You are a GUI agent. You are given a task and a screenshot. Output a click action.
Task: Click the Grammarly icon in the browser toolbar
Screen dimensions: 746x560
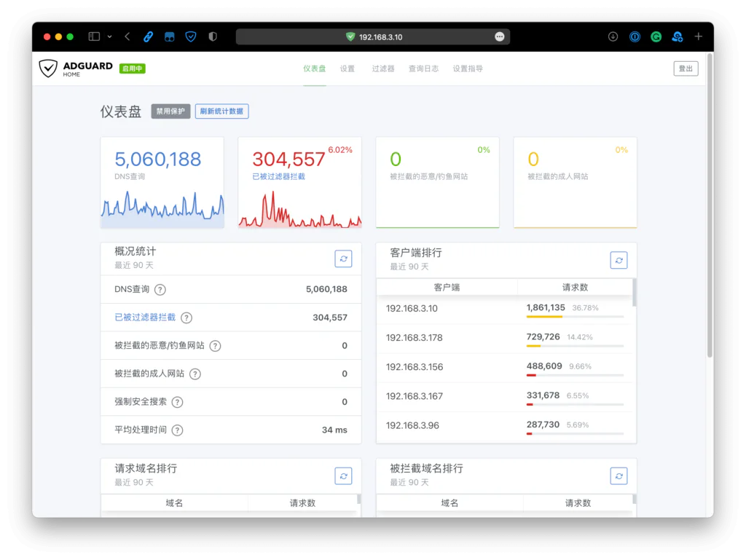656,36
